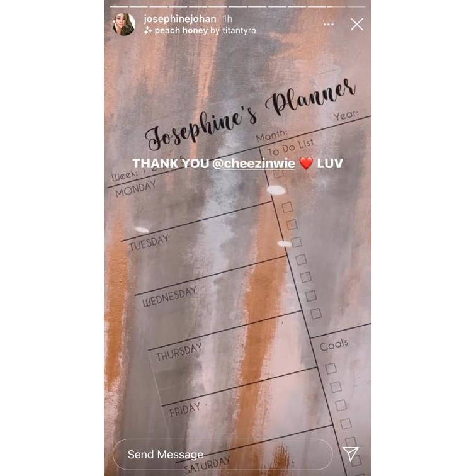Close the story with the X icon

coord(357,25)
